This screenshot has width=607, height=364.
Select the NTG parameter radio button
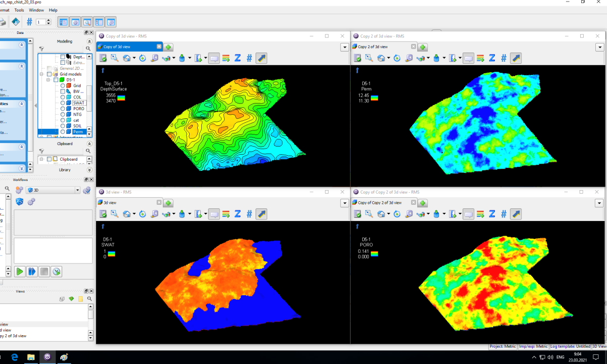63,115
